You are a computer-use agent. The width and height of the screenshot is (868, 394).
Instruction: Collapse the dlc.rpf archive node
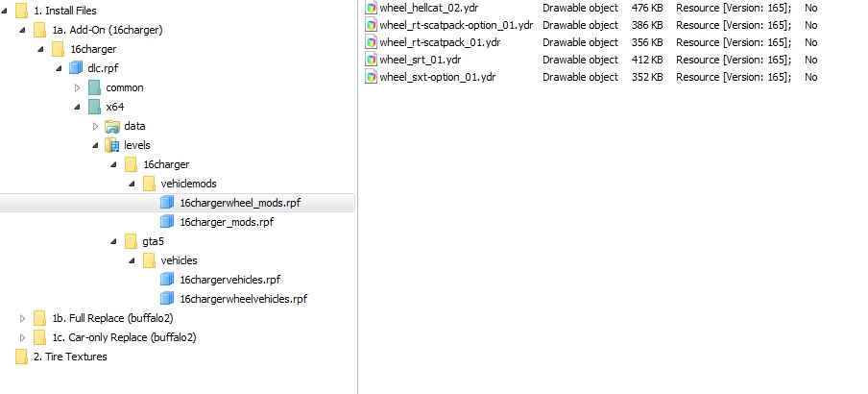[x=60, y=69]
